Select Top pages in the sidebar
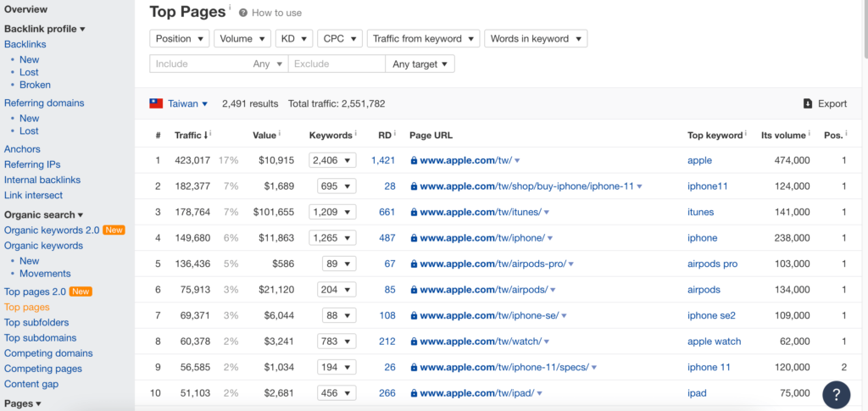868x411 pixels. (x=26, y=307)
